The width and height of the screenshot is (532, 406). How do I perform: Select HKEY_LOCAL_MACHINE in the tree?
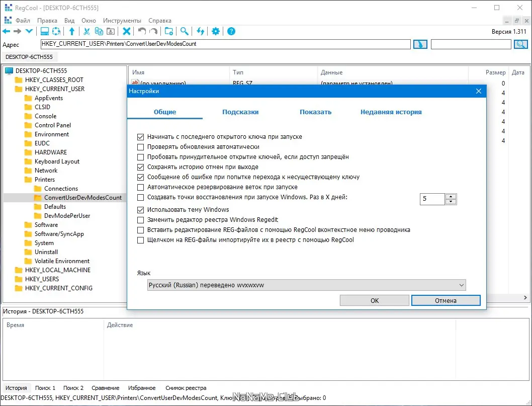coord(58,270)
